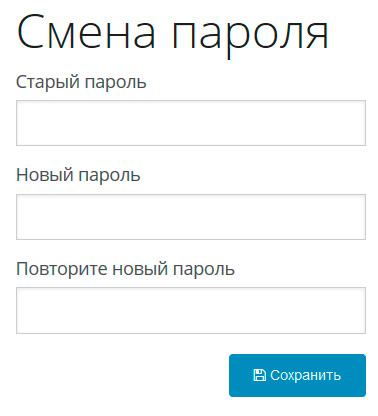The width and height of the screenshot is (378, 416).
Task: Click the diskette icon inside the blue button
Action: pyautogui.click(x=259, y=375)
